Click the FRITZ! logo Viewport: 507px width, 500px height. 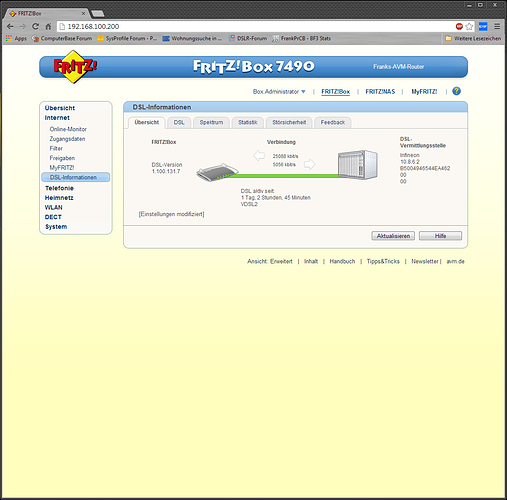(x=75, y=67)
